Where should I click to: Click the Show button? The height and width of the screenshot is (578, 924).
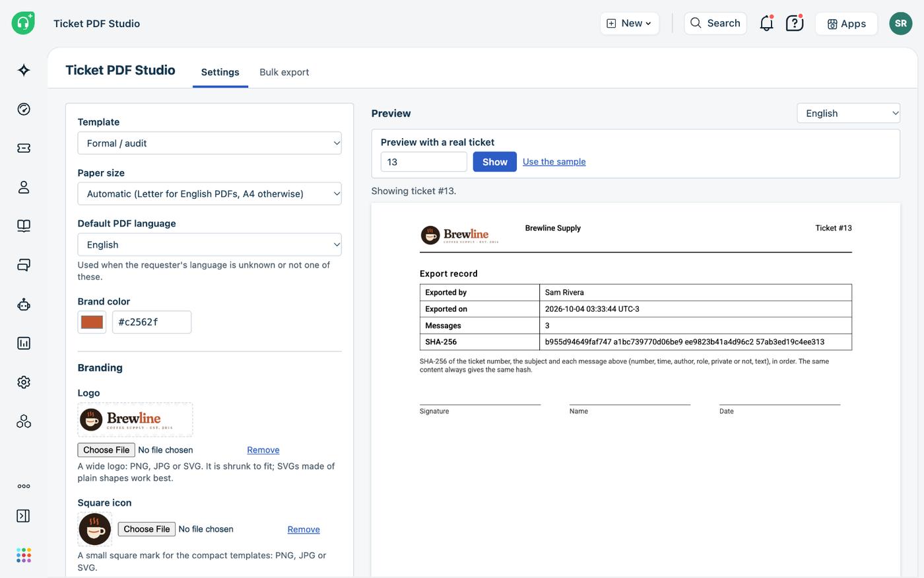[x=495, y=162]
